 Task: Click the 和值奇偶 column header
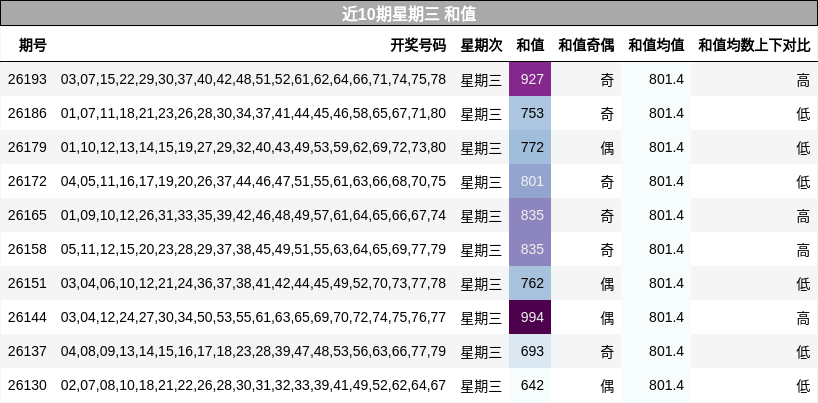(x=586, y=45)
